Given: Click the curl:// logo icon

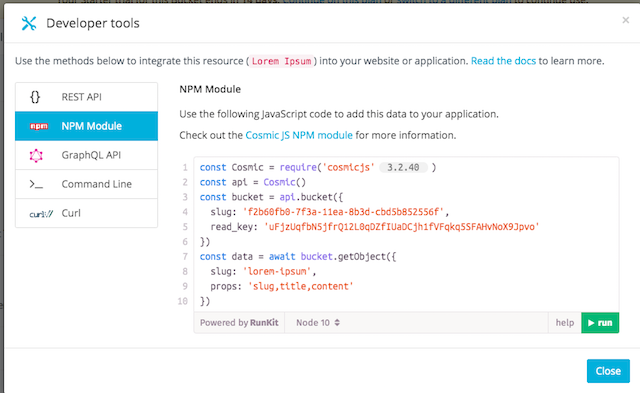Looking at the screenshot, I should coord(41,214).
